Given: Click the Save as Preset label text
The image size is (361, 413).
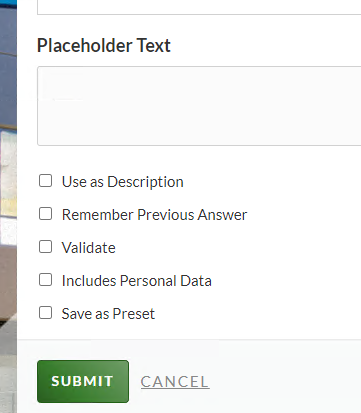Looking at the screenshot, I should pos(108,314).
